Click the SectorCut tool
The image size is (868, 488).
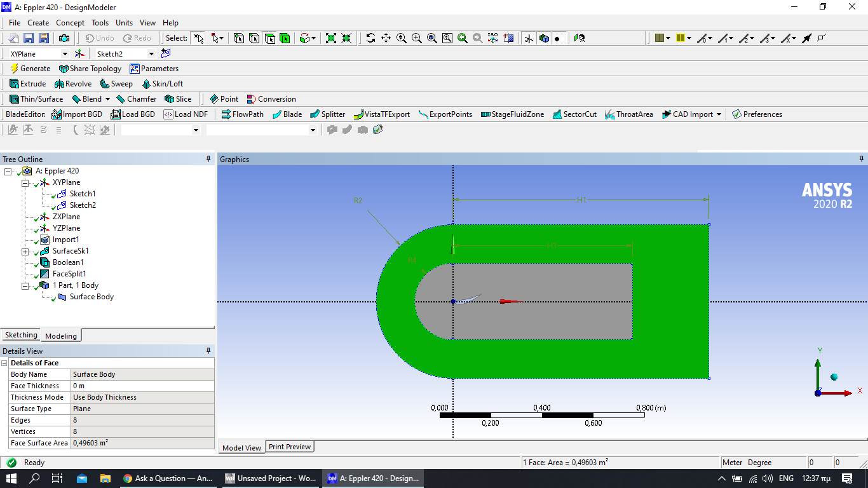pyautogui.click(x=574, y=114)
